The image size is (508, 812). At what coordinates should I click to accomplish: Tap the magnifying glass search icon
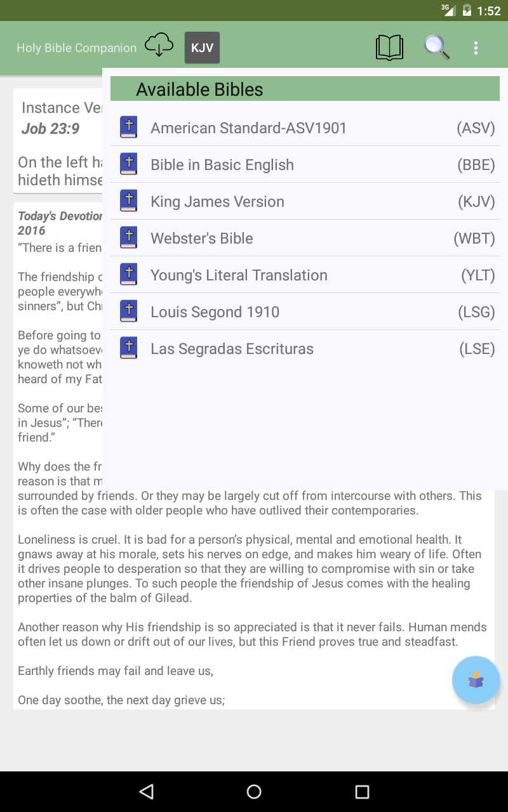(x=437, y=48)
